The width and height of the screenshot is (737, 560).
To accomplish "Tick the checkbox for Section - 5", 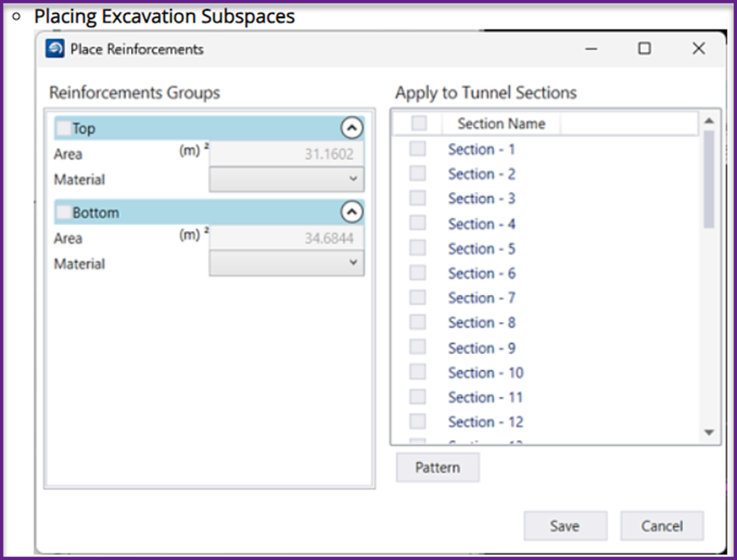I will click(x=418, y=248).
